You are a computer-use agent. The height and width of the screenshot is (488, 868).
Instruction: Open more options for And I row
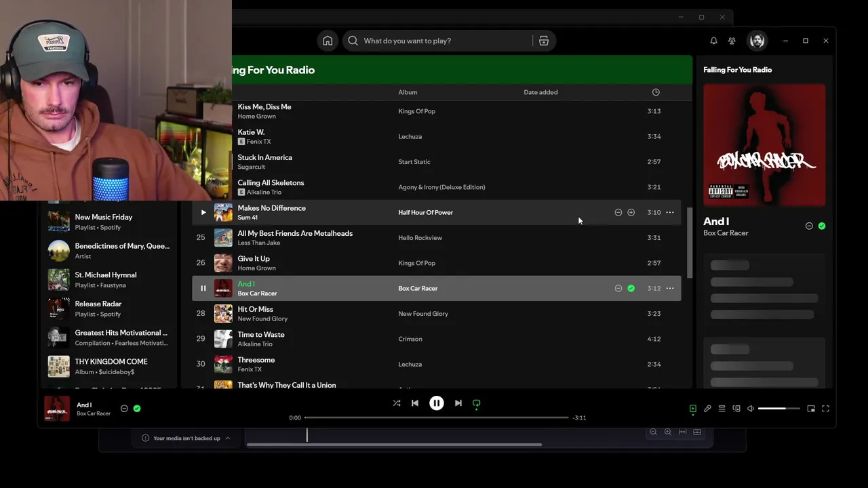pyautogui.click(x=669, y=288)
